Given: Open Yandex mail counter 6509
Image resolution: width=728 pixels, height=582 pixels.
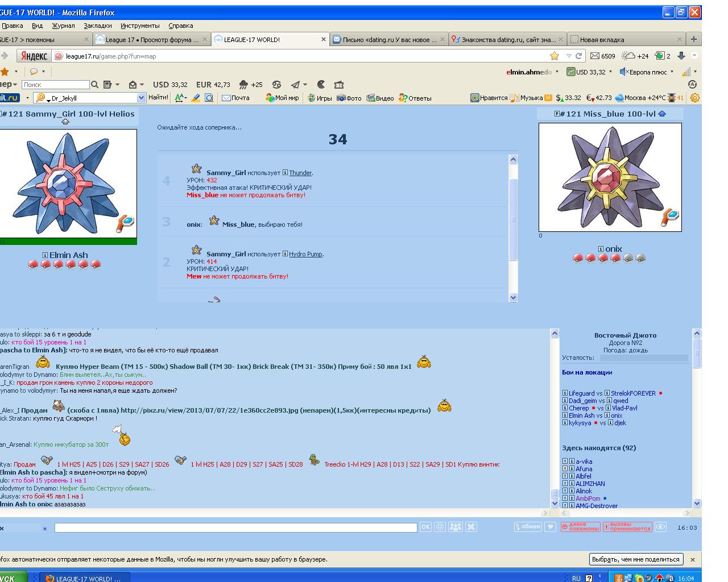Looking at the screenshot, I should pos(603,56).
